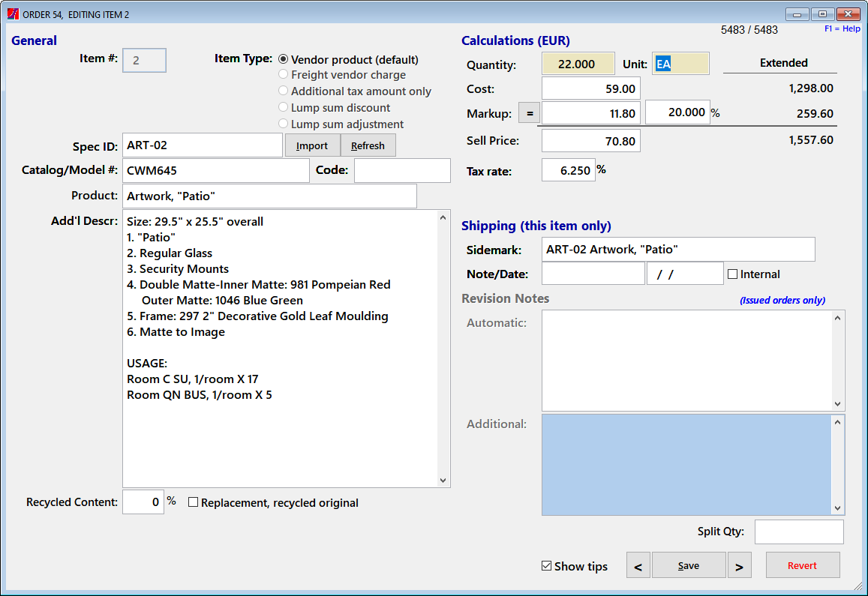Click the Markup amount field
The image size is (868, 596).
(590, 113)
